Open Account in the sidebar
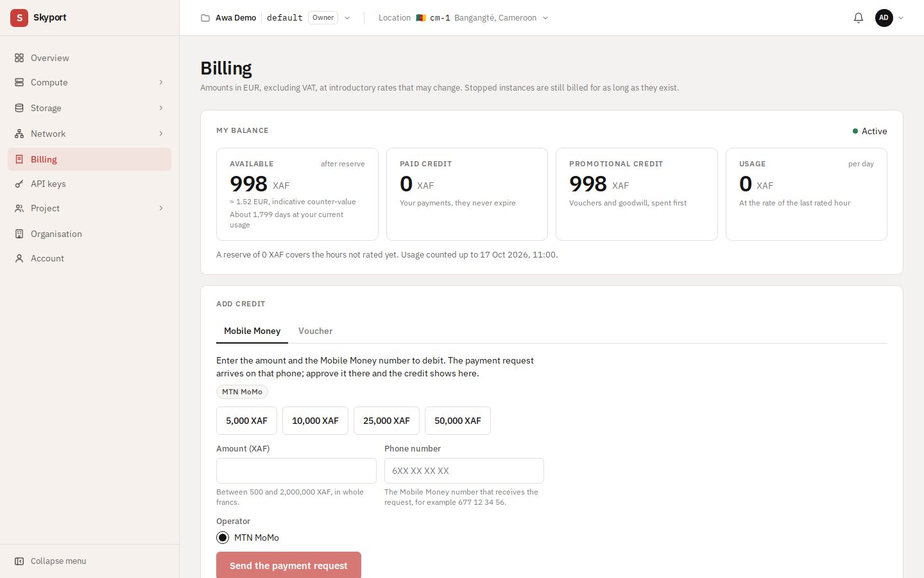The width and height of the screenshot is (924, 578). (x=89, y=258)
